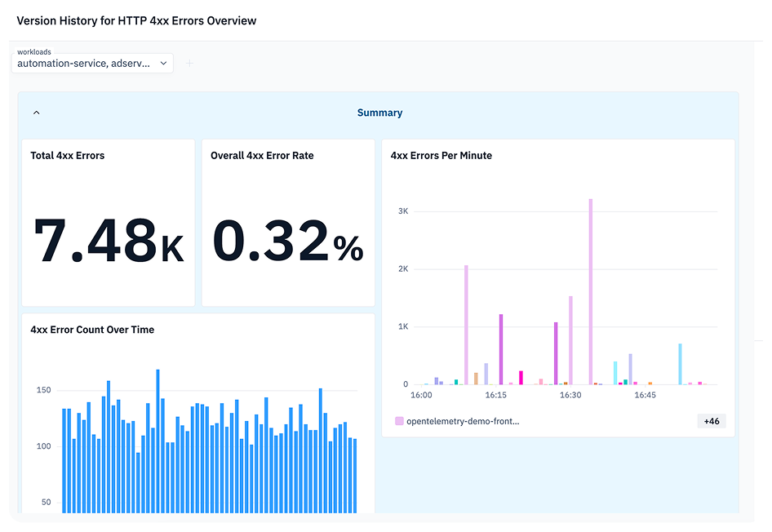Image resolution: width=772 pixels, height=532 pixels.
Task: Click the tallest bar above 3K
Action: [x=591, y=291]
